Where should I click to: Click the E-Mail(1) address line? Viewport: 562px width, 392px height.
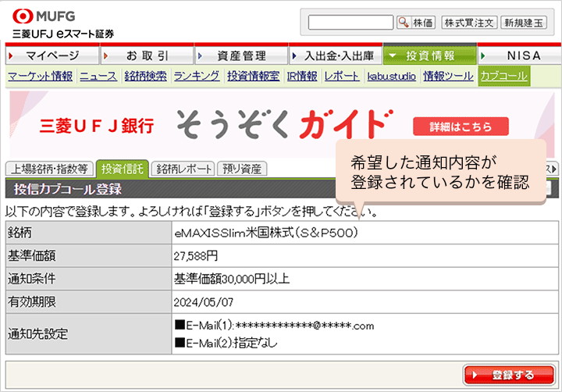[x=275, y=326]
